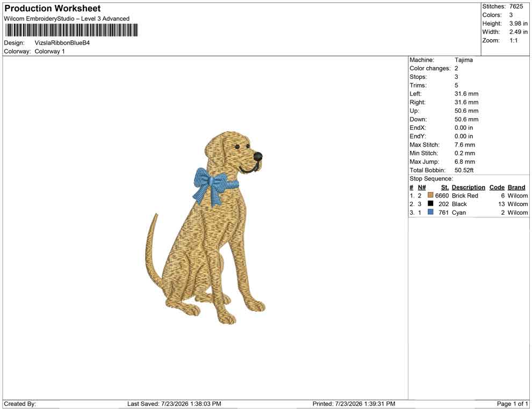This screenshot has width=532, height=409.
Task: Click the barcode under the title
Action: click(x=71, y=30)
